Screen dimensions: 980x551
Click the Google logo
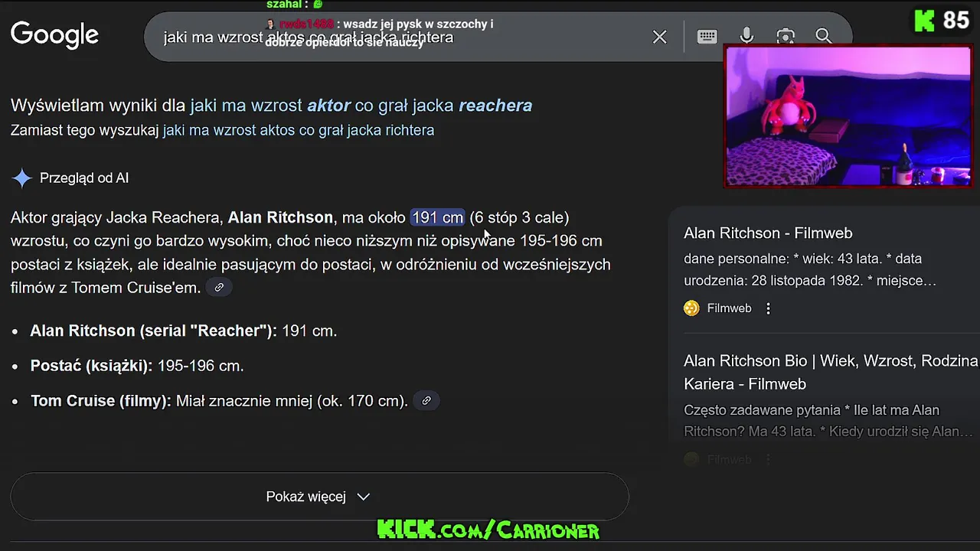coord(54,35)
